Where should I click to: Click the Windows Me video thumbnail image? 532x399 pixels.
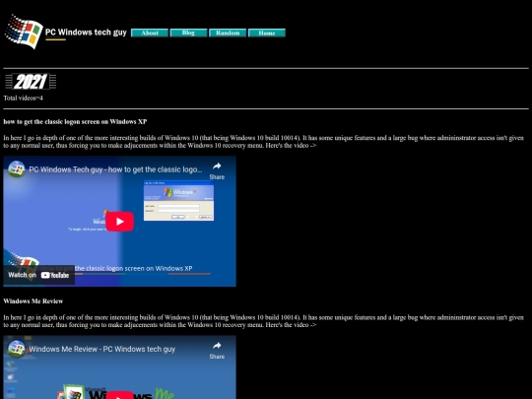[120, 367]
